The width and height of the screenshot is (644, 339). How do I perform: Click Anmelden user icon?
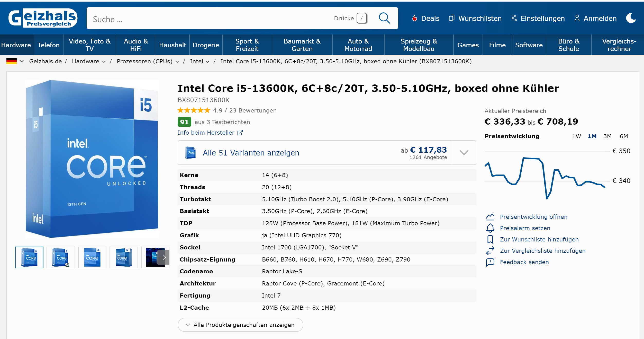click(x=577, y=18)
